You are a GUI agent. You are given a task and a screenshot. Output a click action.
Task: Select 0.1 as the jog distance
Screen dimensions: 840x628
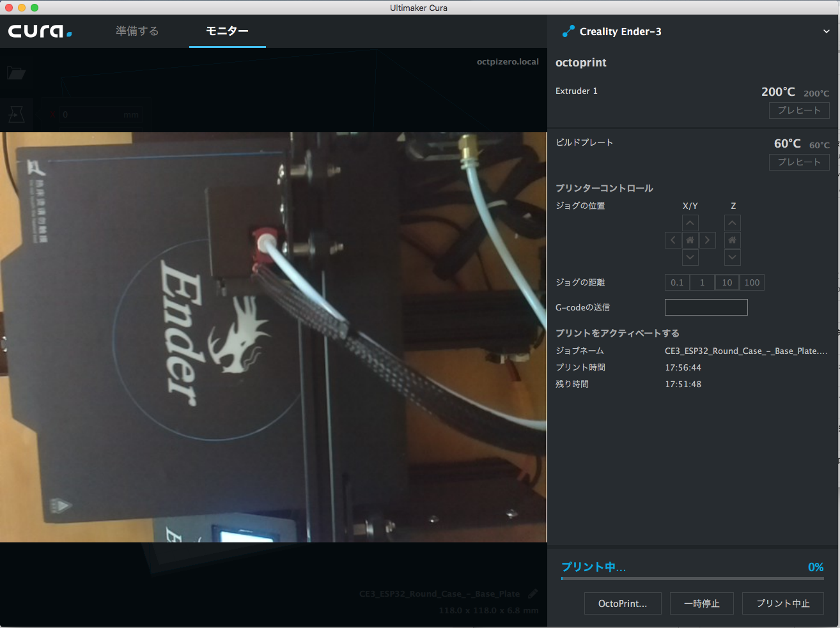click(x=677, y=282)
